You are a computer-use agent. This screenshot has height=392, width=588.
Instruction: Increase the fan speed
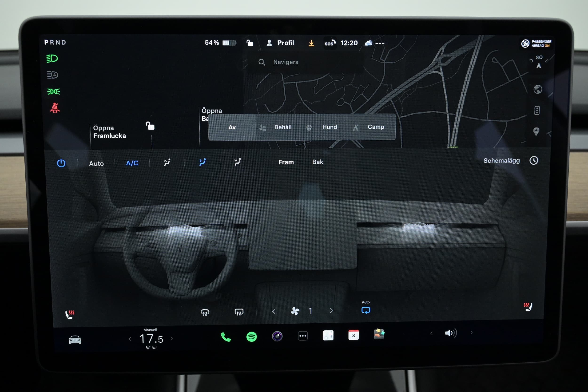tap(331, 311)
